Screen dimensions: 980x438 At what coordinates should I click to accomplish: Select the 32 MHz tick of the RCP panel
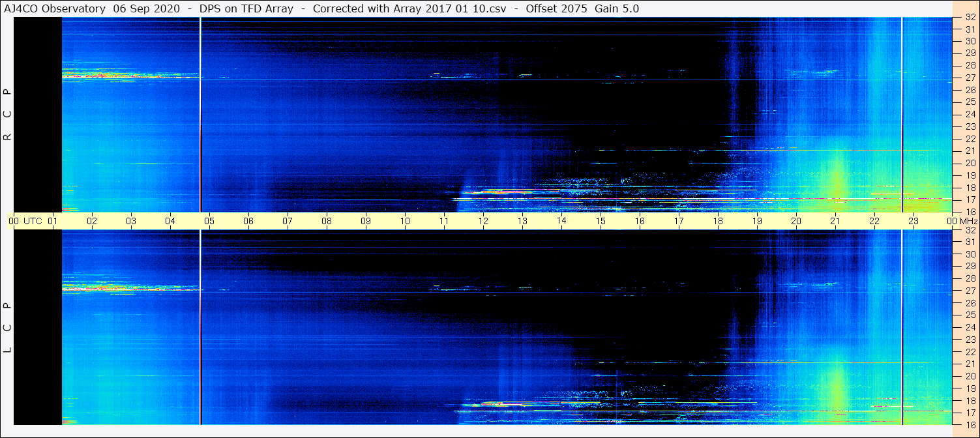pyautogui.click(x=970, y=18)
